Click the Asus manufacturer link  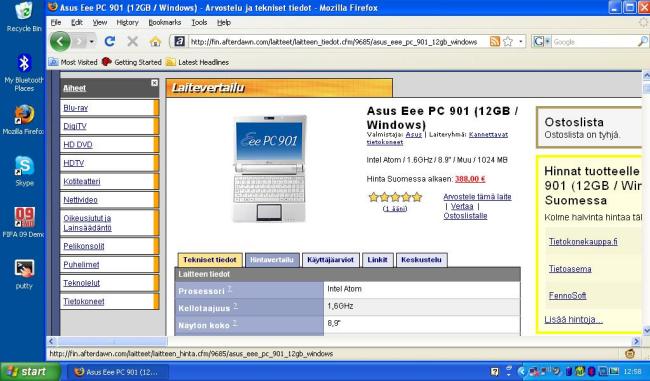tap(413, 134)
